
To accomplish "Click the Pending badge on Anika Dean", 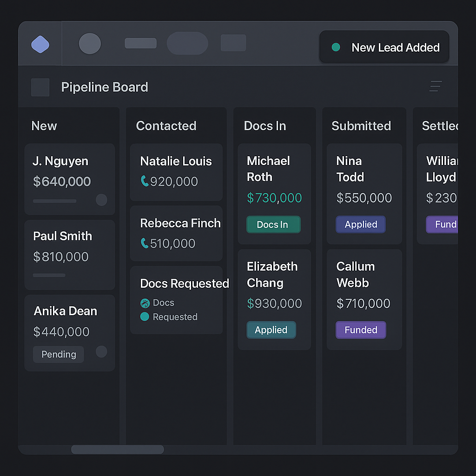I will (59, 354).
